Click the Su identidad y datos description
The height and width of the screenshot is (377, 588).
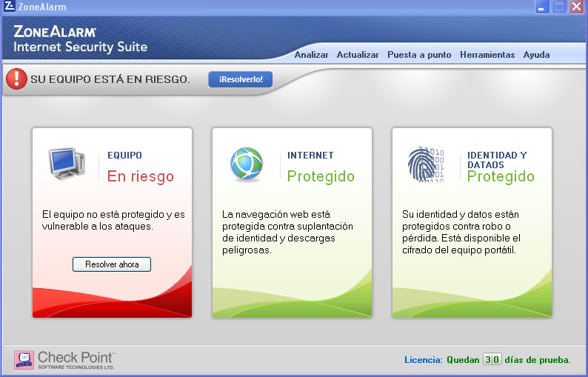click(x=461, y=233)
